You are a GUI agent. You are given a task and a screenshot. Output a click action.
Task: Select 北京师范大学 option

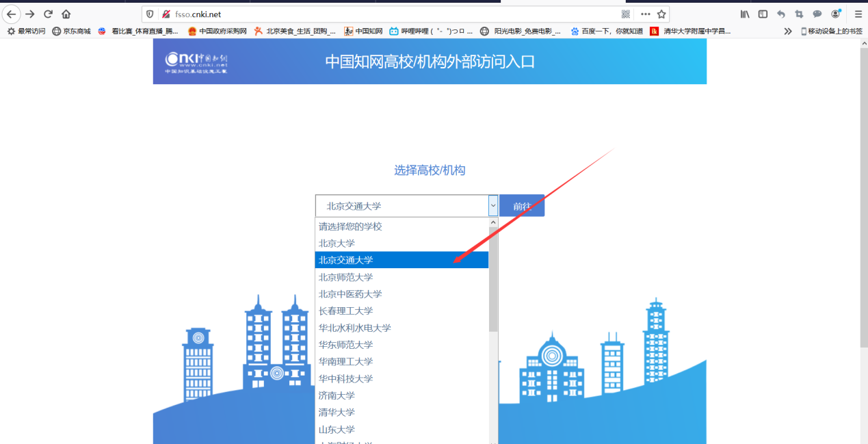point(345,277)
